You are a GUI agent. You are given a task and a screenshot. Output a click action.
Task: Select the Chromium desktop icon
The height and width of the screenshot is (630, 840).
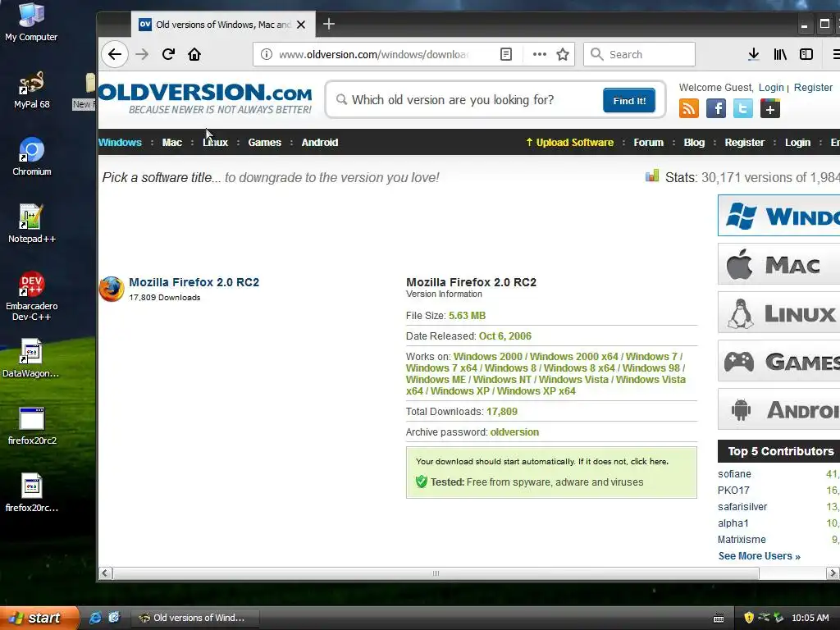pyautogui.click(x=32, y=157)
